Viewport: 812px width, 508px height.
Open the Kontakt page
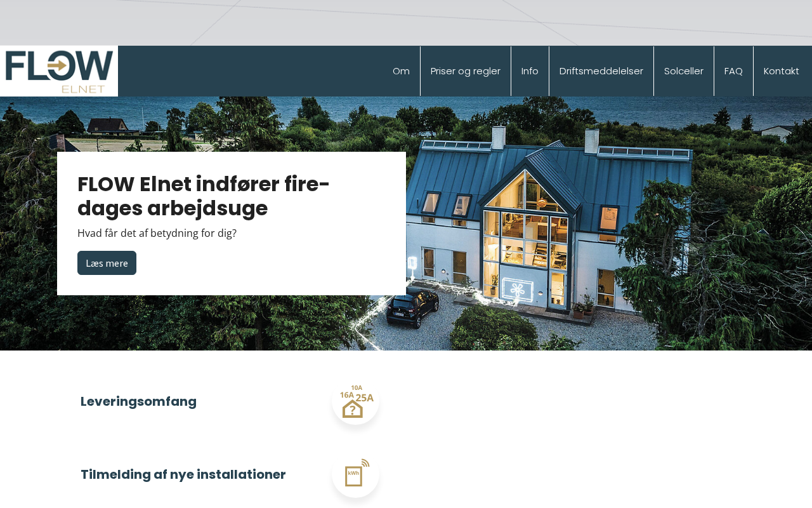coord(782,71)
